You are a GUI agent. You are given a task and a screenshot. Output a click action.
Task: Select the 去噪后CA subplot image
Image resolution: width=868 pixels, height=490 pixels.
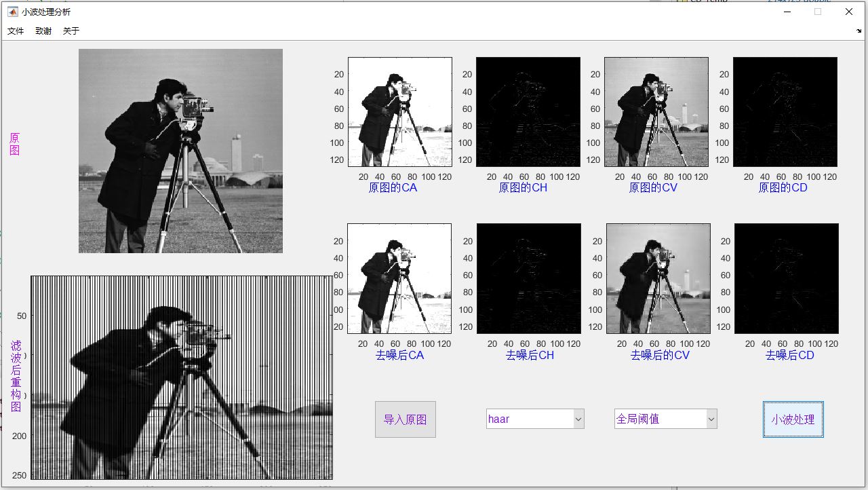point(399,279)
